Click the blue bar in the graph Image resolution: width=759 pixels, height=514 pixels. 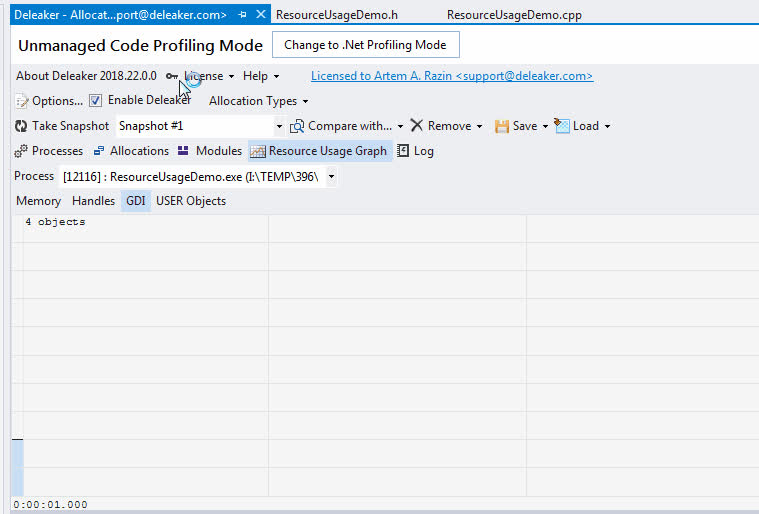[x=17, y=468]
